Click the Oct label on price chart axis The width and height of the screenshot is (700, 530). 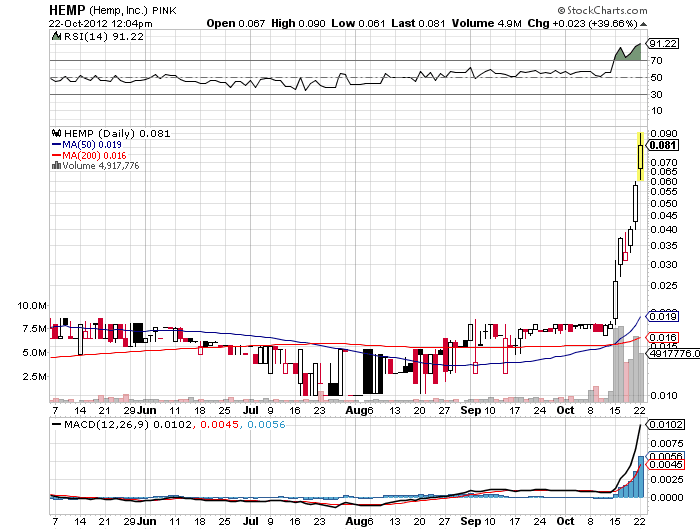565,410
